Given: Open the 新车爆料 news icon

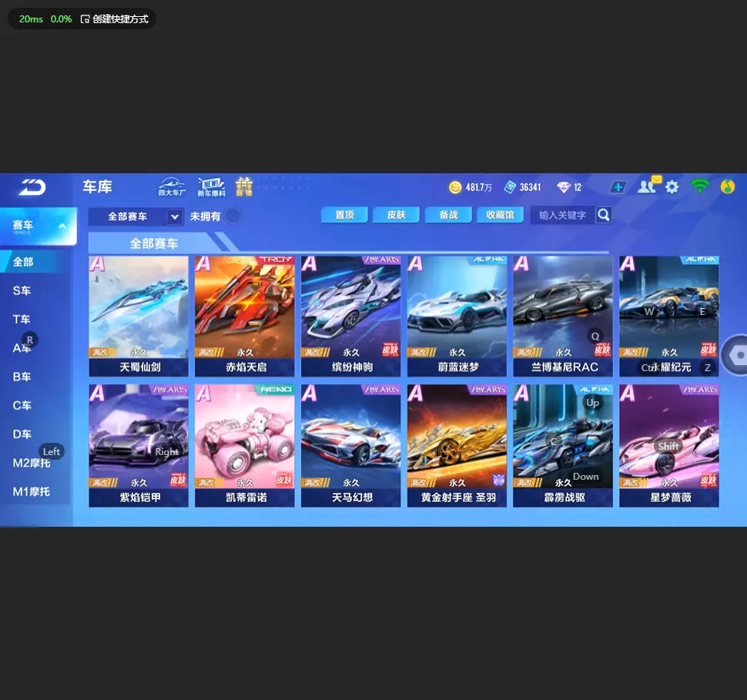Looking at the screenshot, I should point(212,187).
